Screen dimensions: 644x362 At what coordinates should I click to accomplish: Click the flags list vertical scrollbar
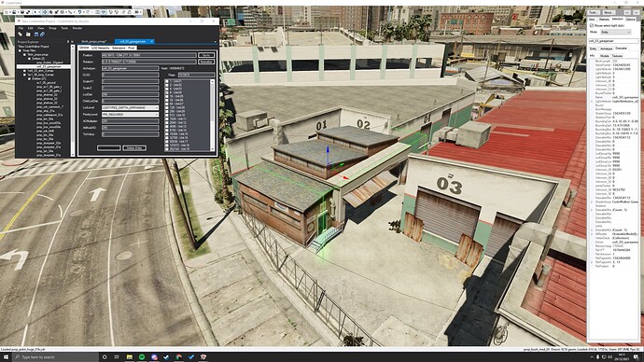coord(213,116)
